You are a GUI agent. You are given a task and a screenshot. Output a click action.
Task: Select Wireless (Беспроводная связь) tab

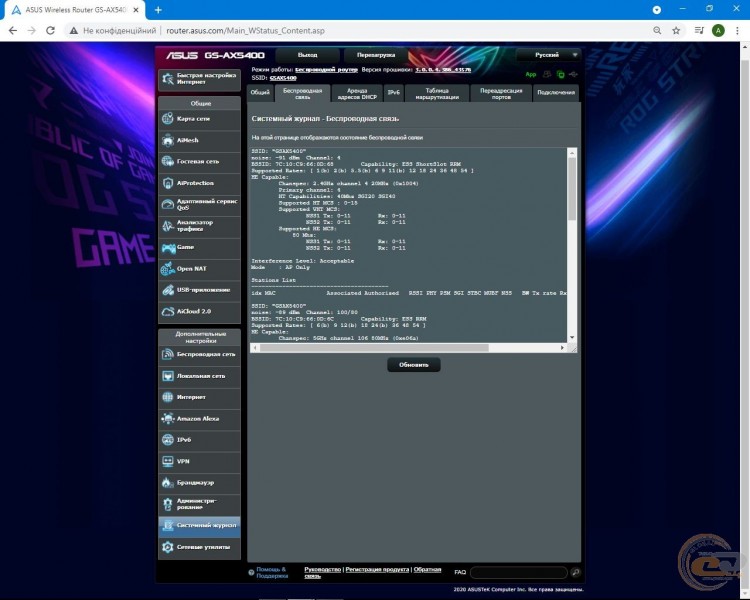pyautogui.click(x=302, y=93)
